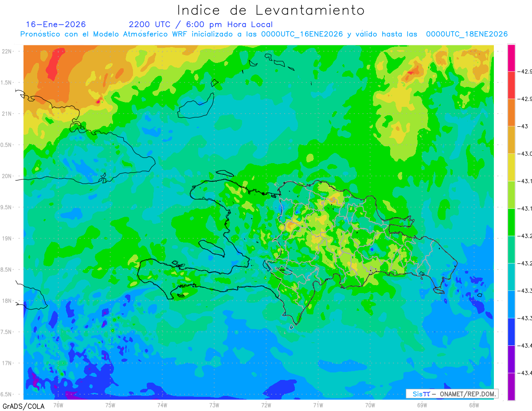Click the '76W' longitude label
532x411 pixels.
[x=58, y=404]
